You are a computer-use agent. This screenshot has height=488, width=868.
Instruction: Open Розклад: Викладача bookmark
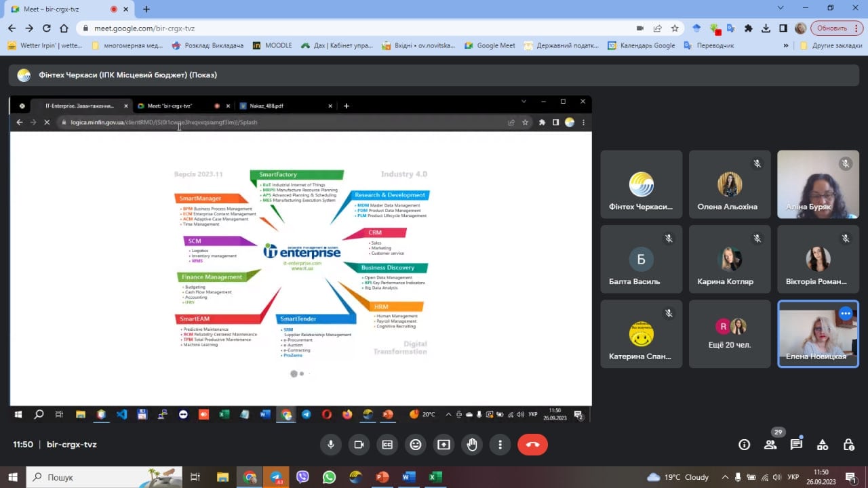208,45
